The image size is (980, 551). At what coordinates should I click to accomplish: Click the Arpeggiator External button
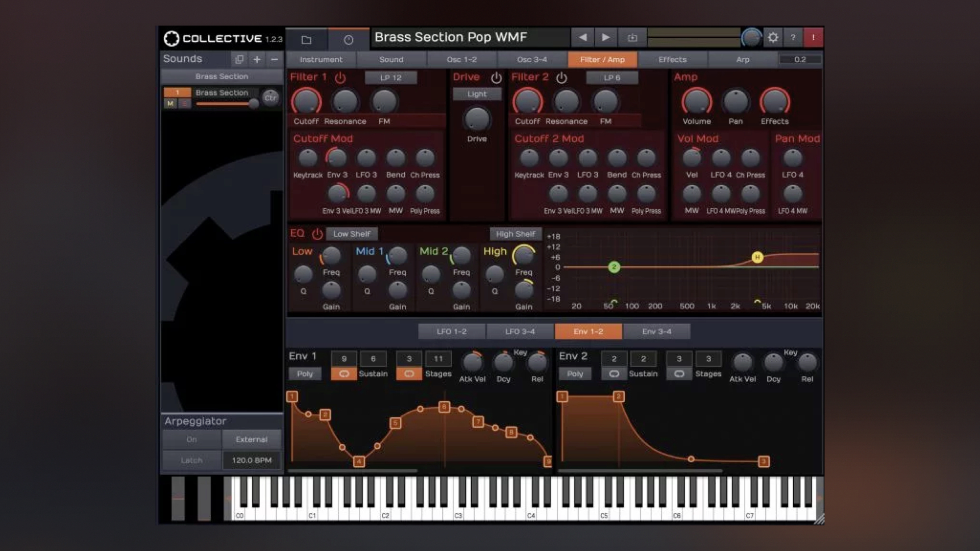(252, 439)
